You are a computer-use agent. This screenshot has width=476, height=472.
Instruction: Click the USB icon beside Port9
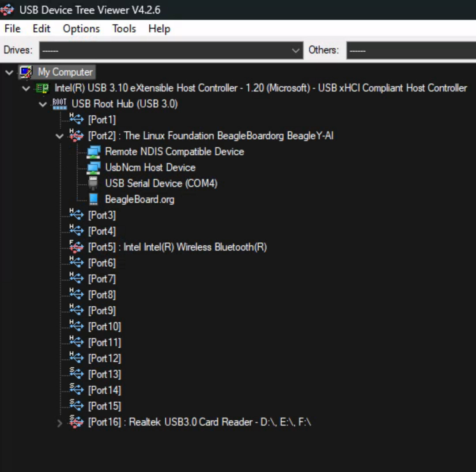pos(76,310)
